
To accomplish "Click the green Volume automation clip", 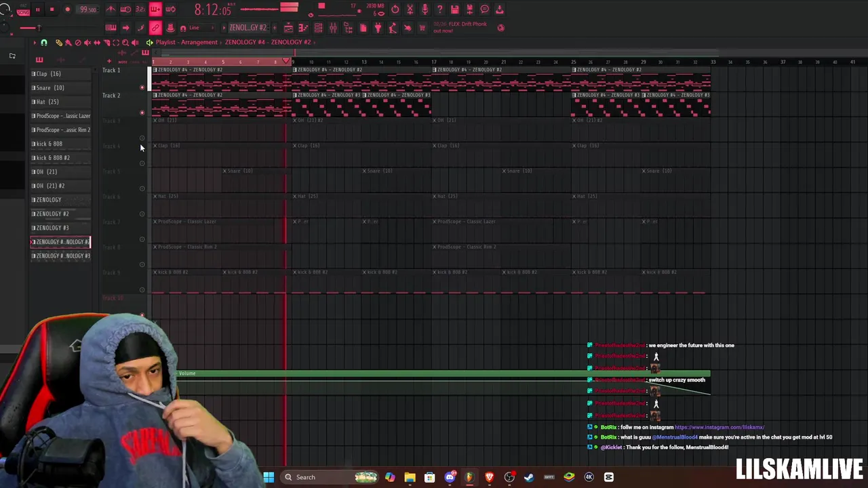I will 443,373.
